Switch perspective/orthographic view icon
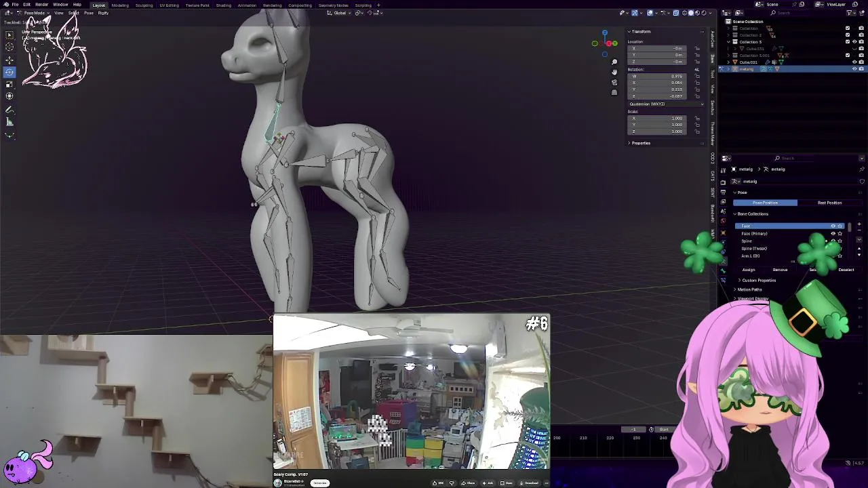The image size is (868, 488). point(614,92)
